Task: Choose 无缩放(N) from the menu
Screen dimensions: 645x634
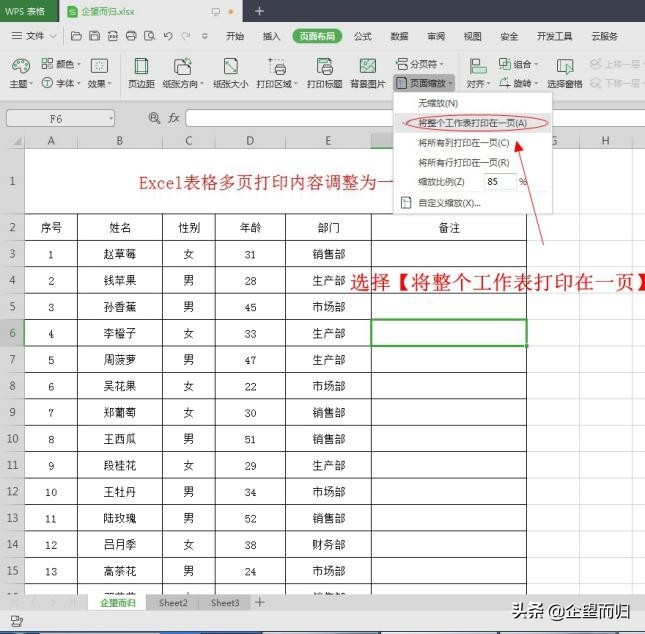Action: pos(472,103)
